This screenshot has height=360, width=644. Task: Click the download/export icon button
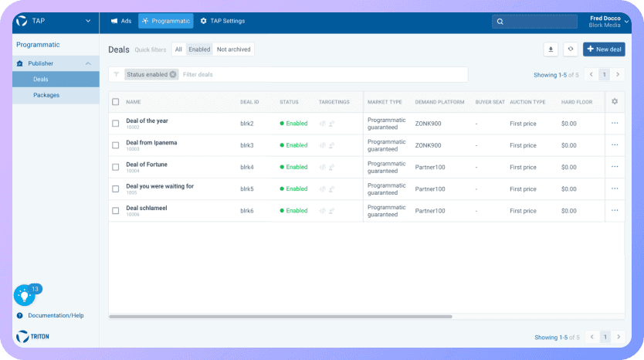click(551, 49)
